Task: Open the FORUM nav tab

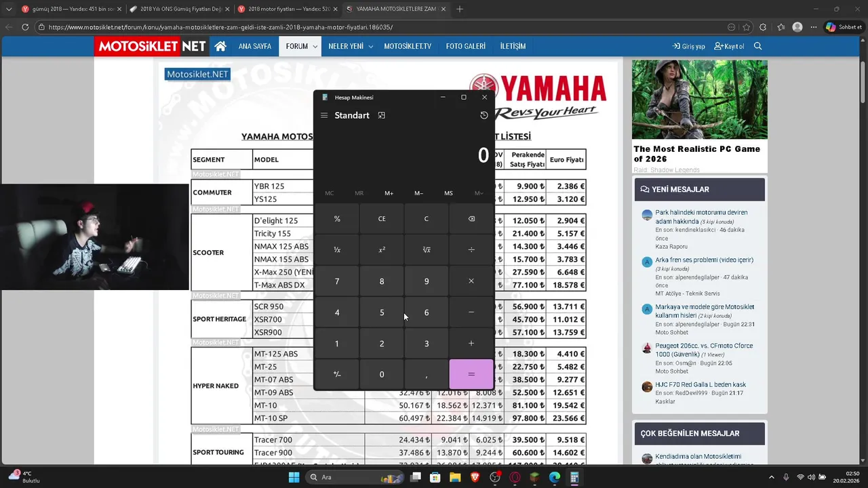Action: tap(296, 46)
